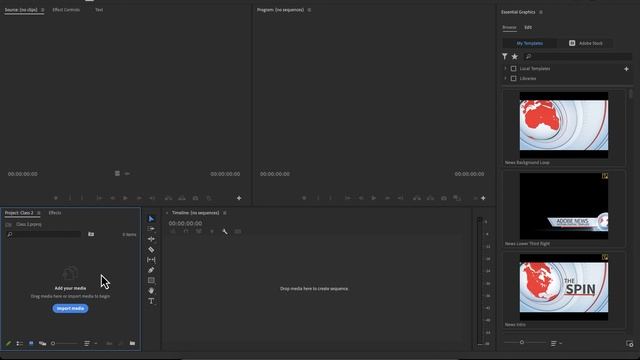Toggle the Local Templates checkbox
Screen dimensions: 640x360
(513, 69)
